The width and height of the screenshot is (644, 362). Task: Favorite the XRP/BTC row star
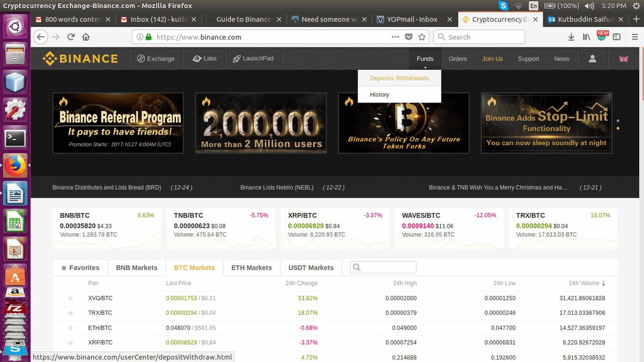71,343
